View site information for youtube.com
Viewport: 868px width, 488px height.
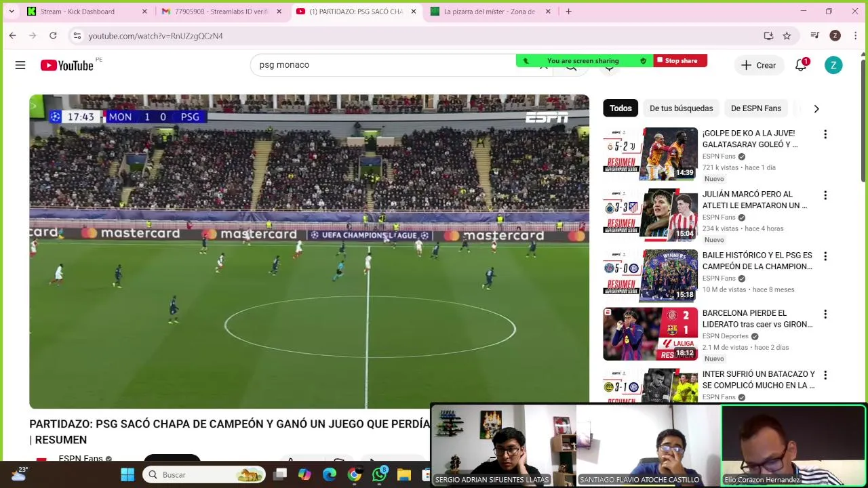coord(77,36)
